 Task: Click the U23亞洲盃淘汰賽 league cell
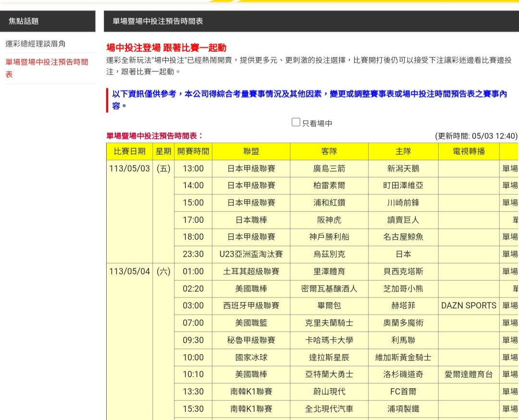click(x=251, y=254)
